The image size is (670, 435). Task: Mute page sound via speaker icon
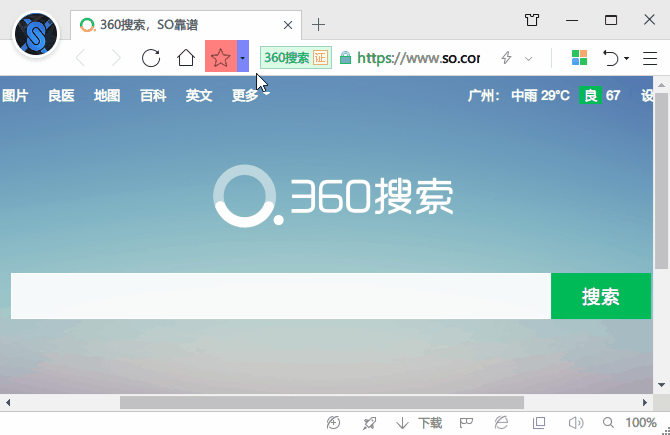pyautogui.click(x=576, y=423)
